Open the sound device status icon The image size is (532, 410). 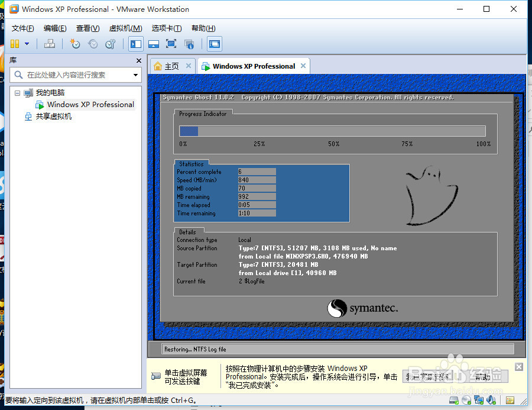(491, 401)
